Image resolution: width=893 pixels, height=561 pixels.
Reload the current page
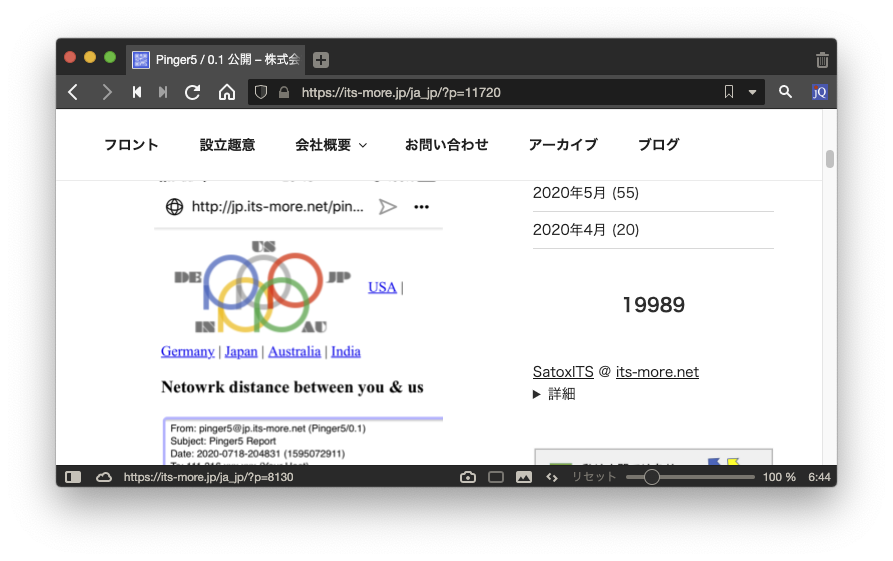(x=193, y=92)
